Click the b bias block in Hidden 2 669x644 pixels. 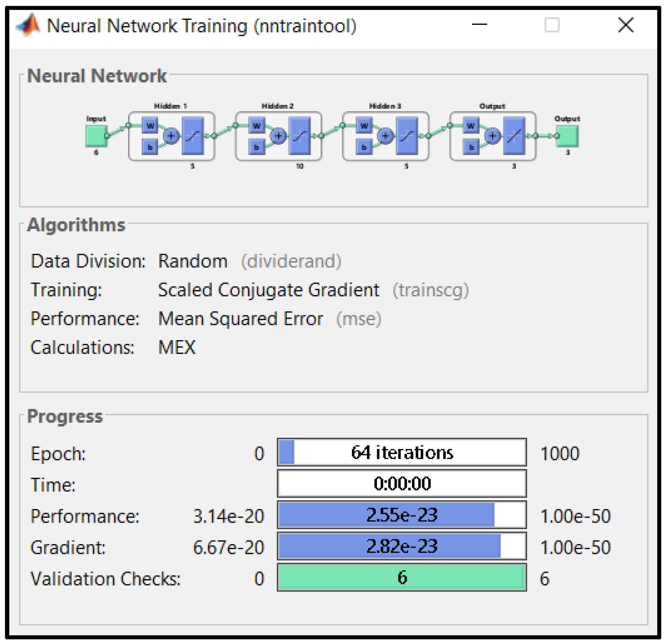pyautogui.click(x=257, y=147)
